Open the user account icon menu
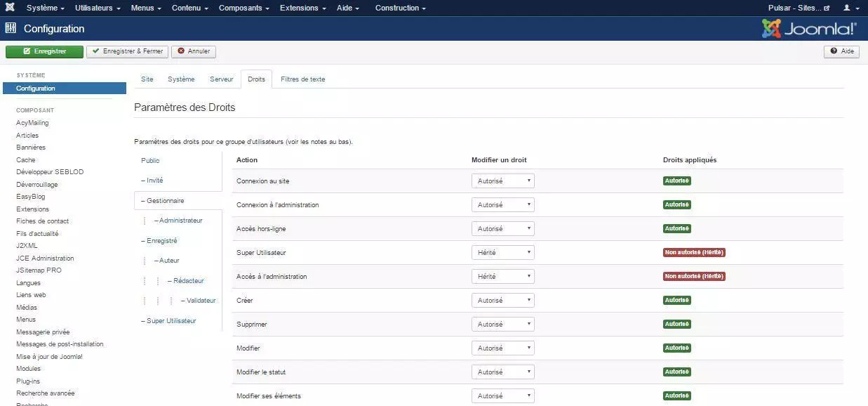 point(850,8)
